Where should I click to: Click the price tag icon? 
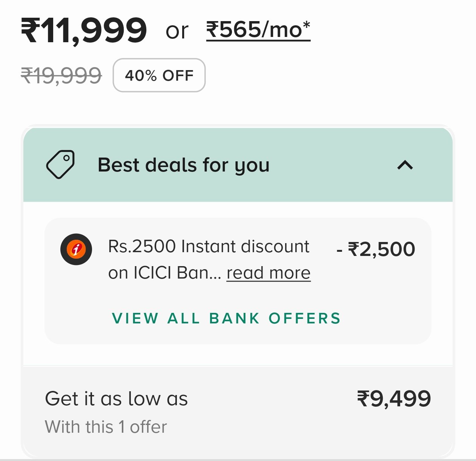point(60,164)
